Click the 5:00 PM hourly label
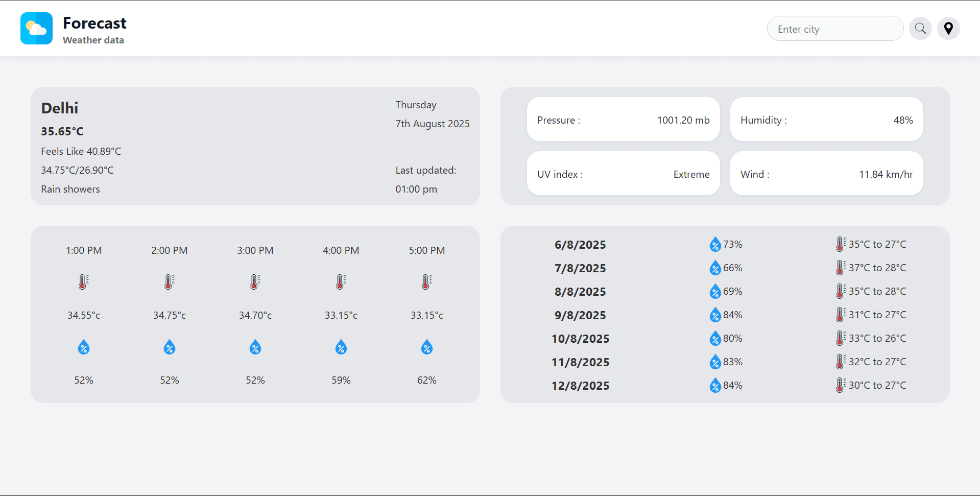The image size is (980, 496). point(427,250)
